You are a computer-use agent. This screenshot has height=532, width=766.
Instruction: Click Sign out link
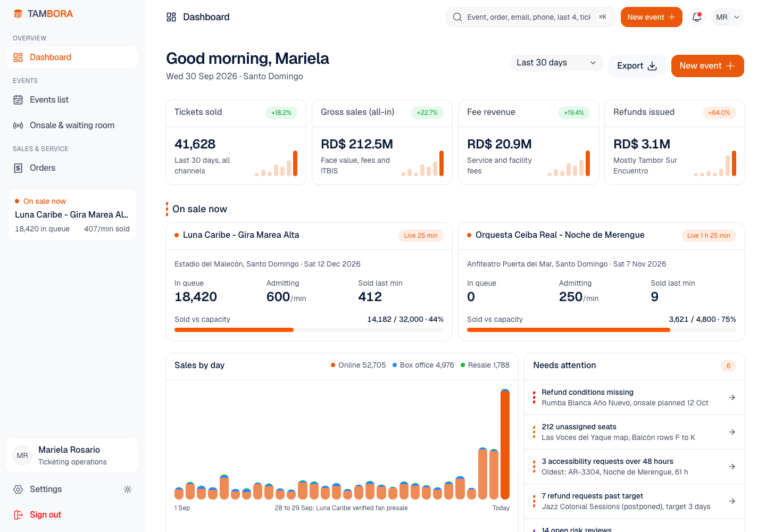point(72,515)
